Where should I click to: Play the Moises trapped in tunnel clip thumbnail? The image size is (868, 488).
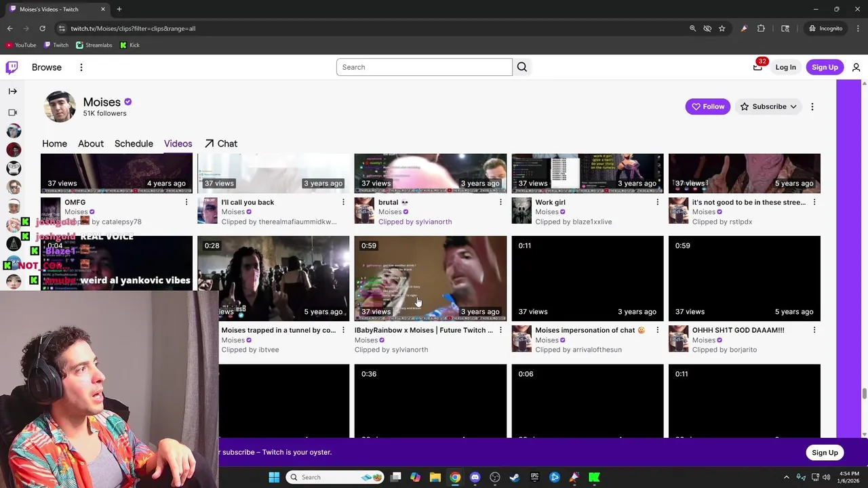tap(273, 279)
